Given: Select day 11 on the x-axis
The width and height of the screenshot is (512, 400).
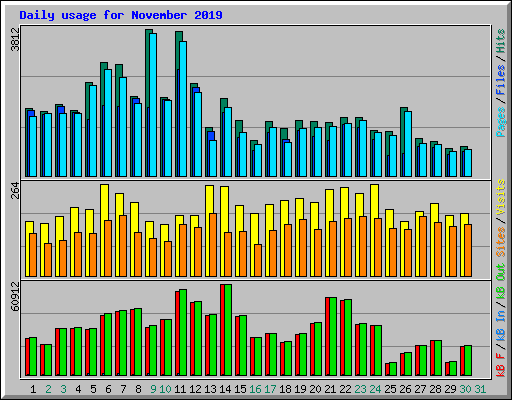Looking at the screenshot, I should tap(180, 389).
